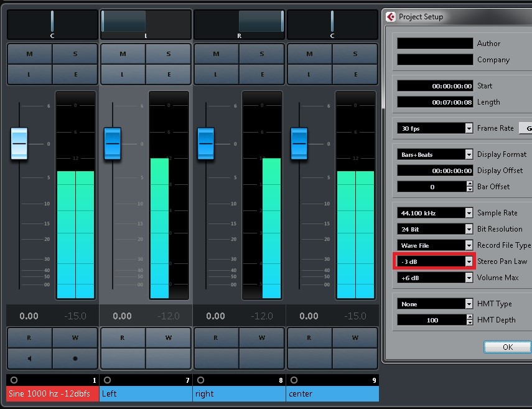Click the circle indicator on channel 1
The width and height of the screenshot is (532, 409).
click(14, 380)
